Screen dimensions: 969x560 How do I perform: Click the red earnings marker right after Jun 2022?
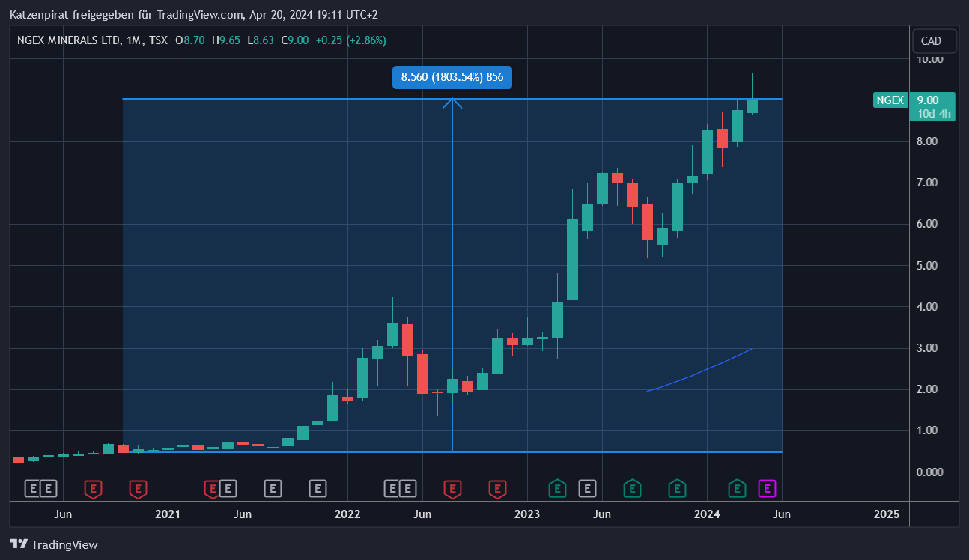pos(452,489)
